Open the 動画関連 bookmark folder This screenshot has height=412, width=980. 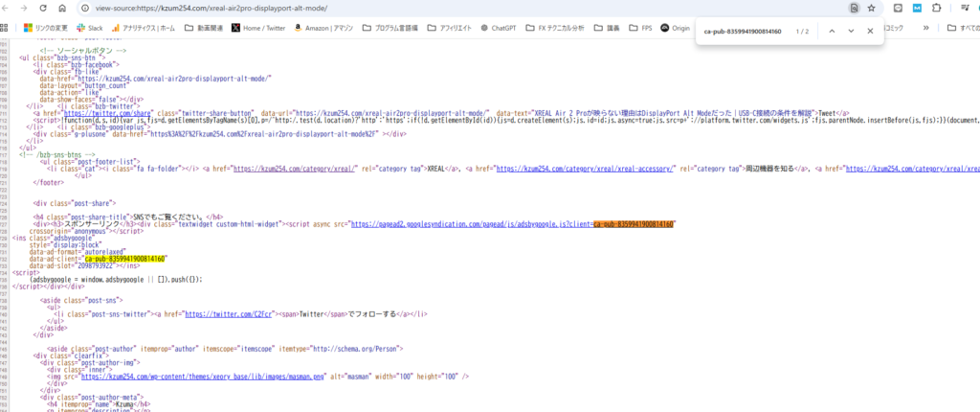pyautogui.click(x=203, y=28)
